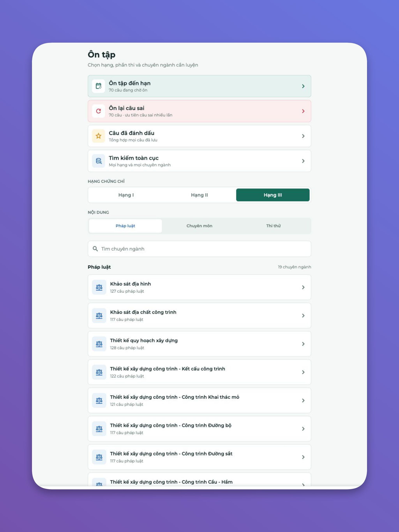Open Công trình Cầu - Hầm topic title

click(x=171, y=482)
